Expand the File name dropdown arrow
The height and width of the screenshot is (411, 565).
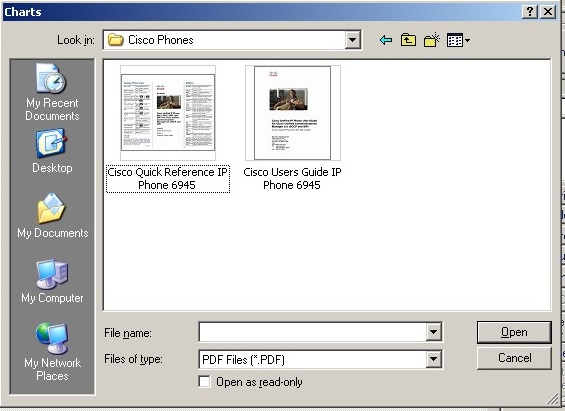pos(433,332)
